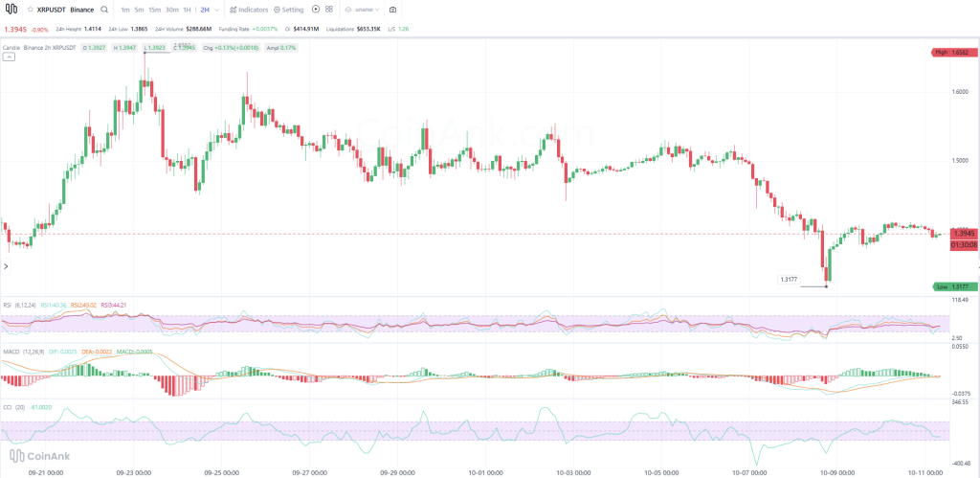
Task: Click the 10-09 00:00 time axis label
Action: (838, 472)
